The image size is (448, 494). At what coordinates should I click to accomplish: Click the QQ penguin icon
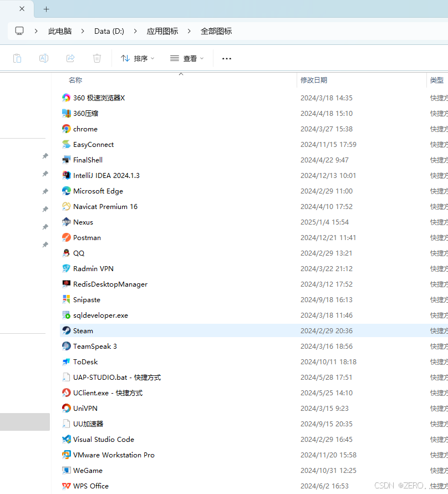click(66, 253)
